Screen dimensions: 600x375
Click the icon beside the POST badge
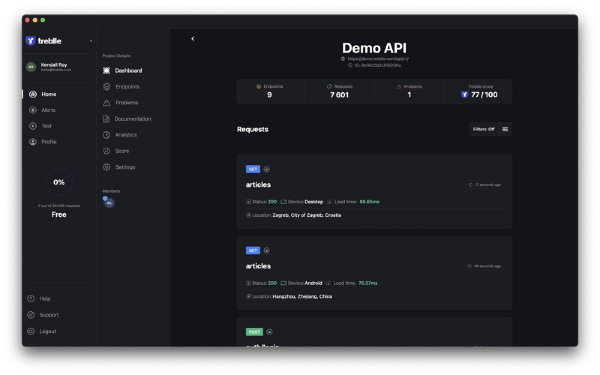(x=269, y=332)
